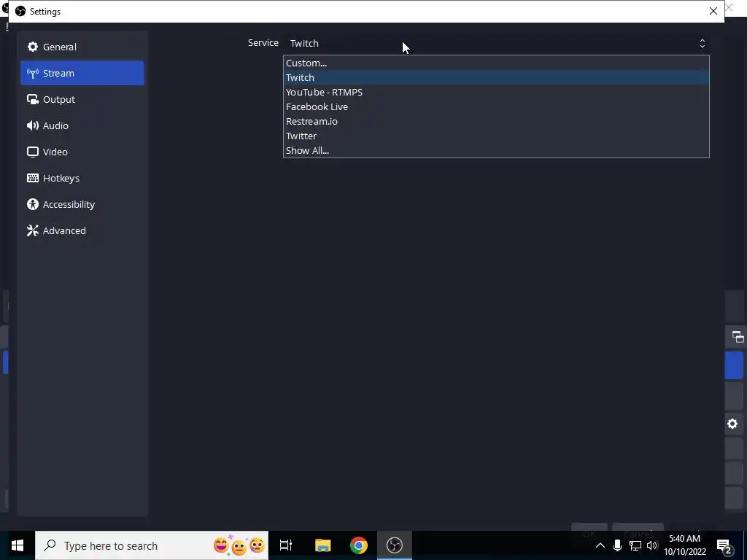
Task: Open Task View from the taskbar
Action: (286, 545)
